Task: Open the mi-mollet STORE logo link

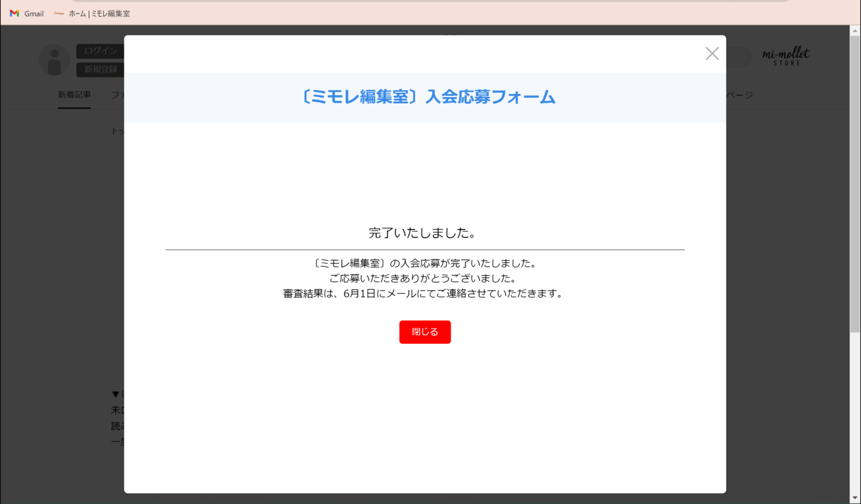Action: [x=786, y=56]
